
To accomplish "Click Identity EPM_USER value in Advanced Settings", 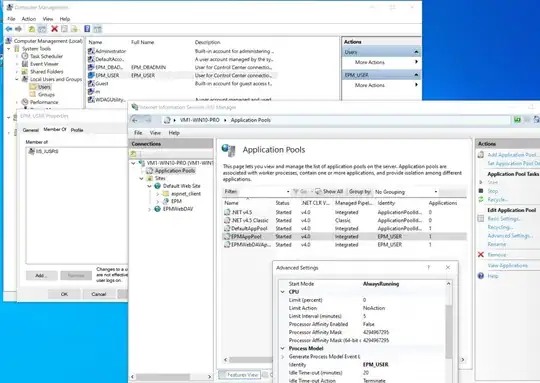I will pos(375,364).
